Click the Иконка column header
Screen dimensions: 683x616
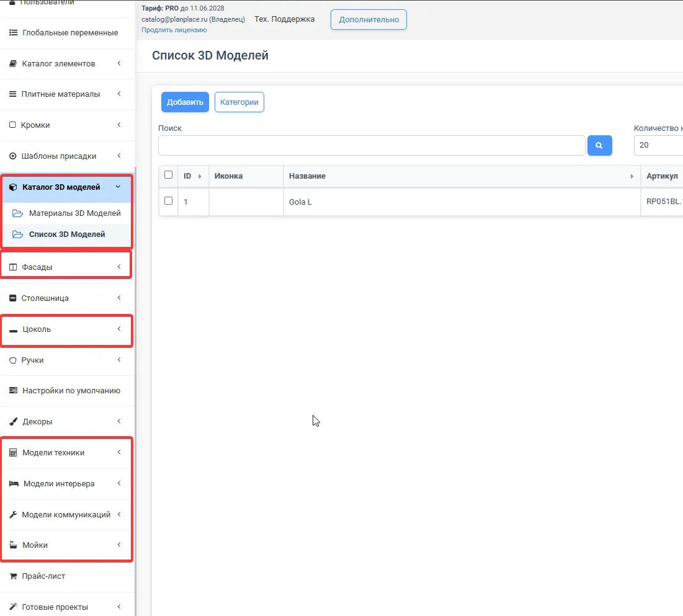tap(246, 176)
